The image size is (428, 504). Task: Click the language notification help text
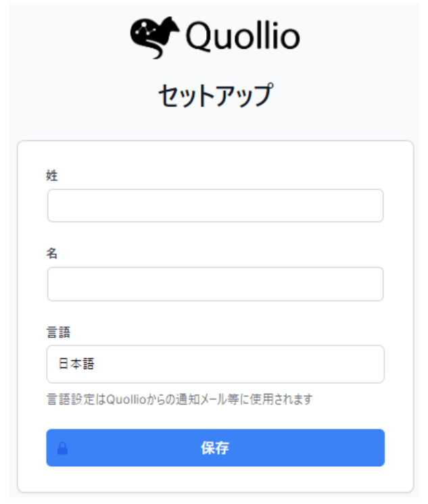pyautogui.click(x=180, y=399)
